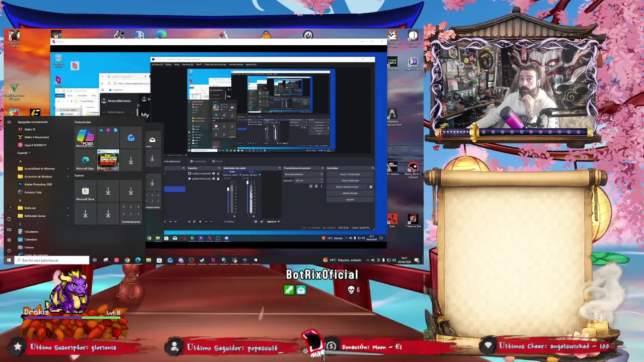
Task: Click the Microsoft 365 tile
Action: click(85, 137)
